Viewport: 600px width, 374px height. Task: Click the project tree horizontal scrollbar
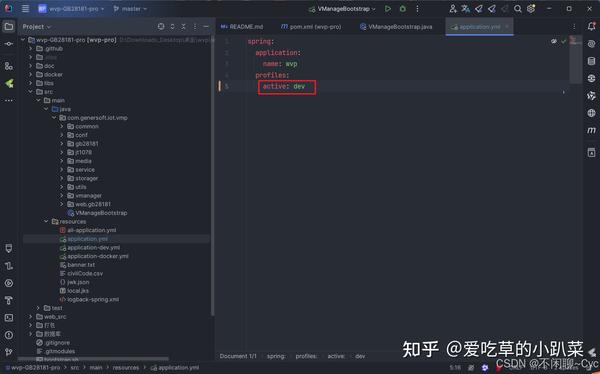(94, 359)
